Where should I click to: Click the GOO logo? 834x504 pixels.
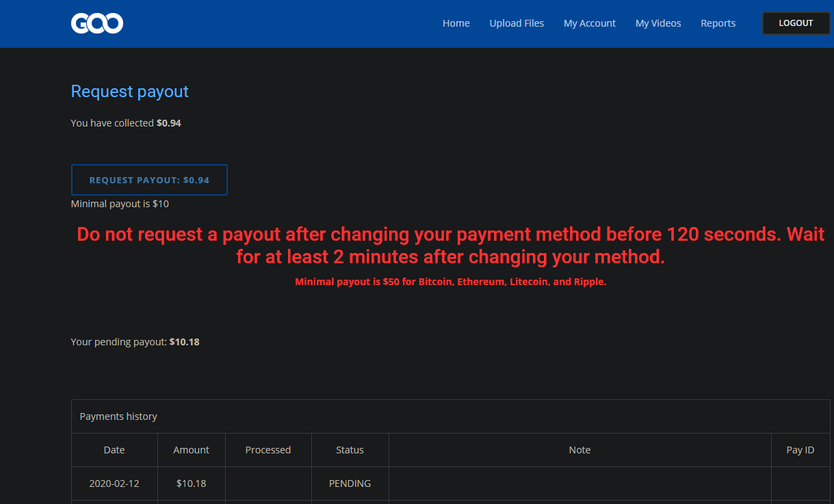(x=97, y=24)
